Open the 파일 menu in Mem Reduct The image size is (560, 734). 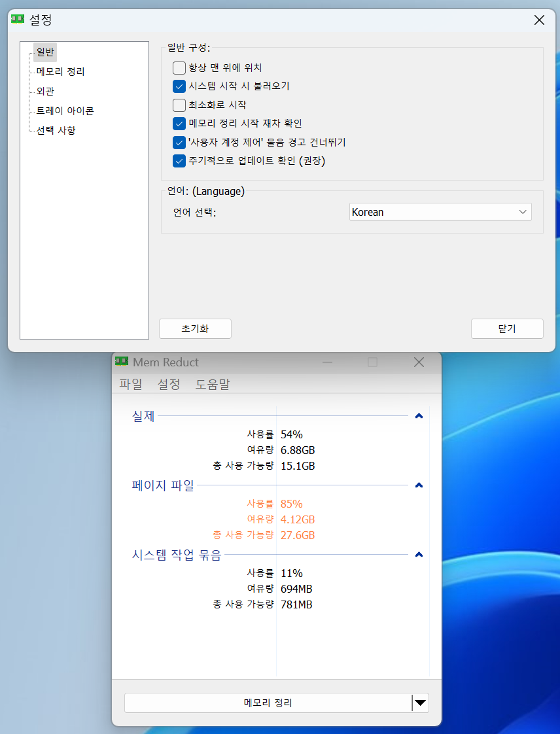(131, 384)
